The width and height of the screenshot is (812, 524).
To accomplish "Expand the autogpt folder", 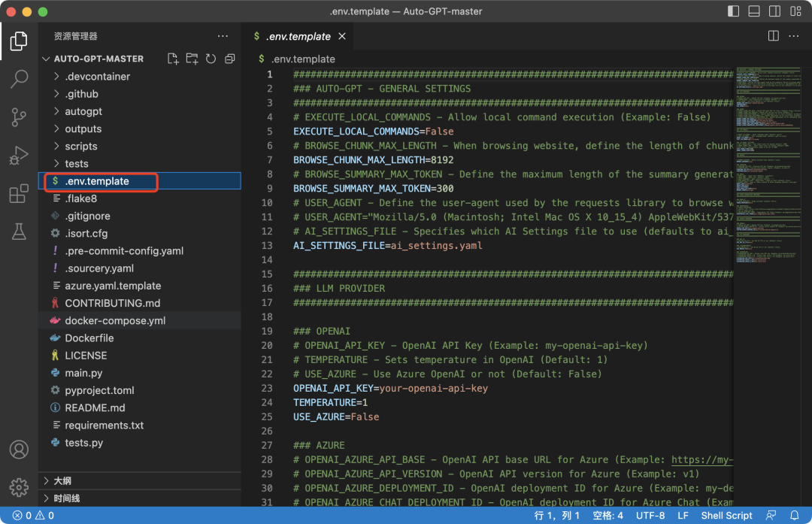I will pyautogui.click(x=140, y=111).
